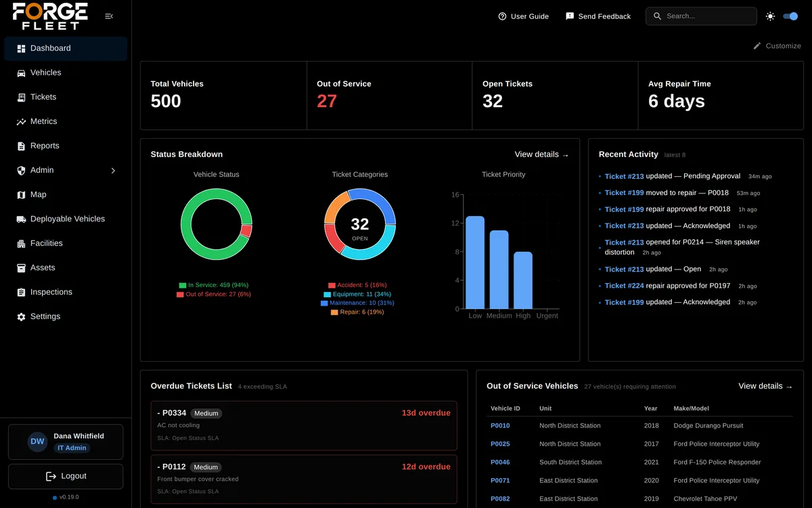Click the Send Feedback button
812x508 pixels.
click(598, 16)
